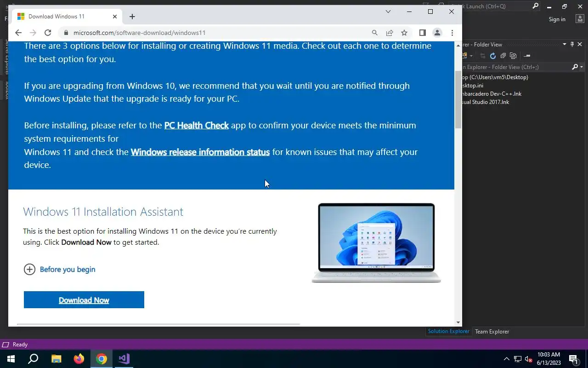
Task: Open Windows Start menu
Action: [x=11, y=359]
